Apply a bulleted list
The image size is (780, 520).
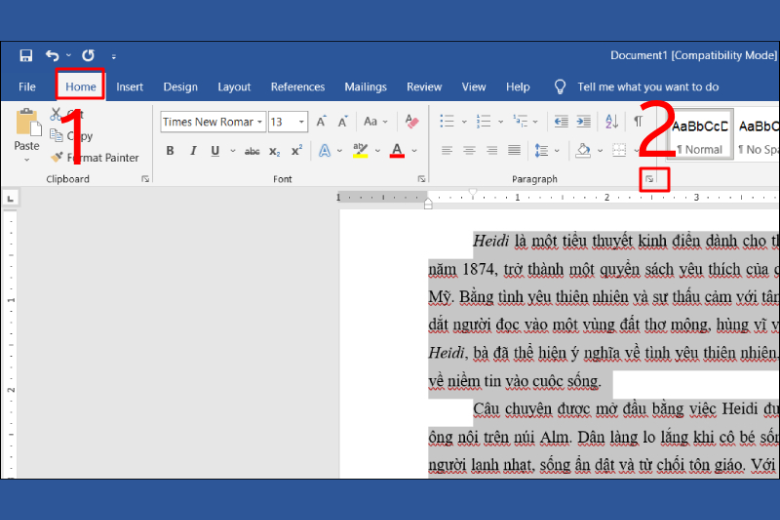coord(447,121)
